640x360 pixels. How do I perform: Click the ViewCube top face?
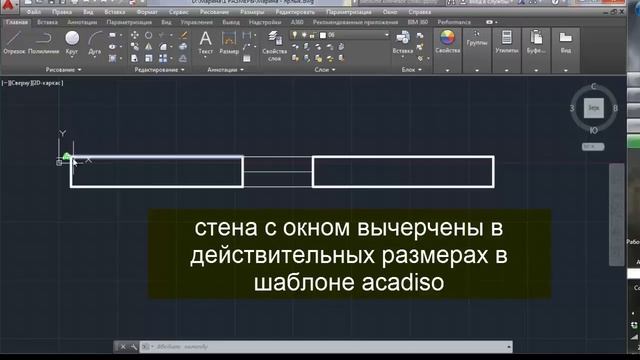point(593,108)
